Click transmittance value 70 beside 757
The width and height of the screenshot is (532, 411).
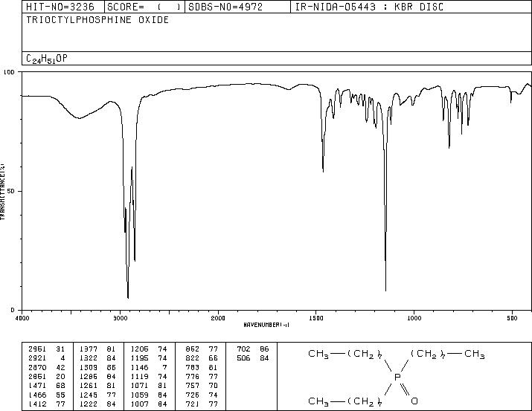pyautogui.click(x=214, y=386)
